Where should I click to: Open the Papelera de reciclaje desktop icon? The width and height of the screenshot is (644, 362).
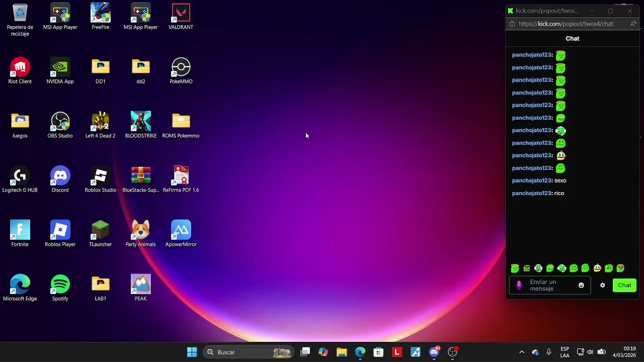(20, 20)
